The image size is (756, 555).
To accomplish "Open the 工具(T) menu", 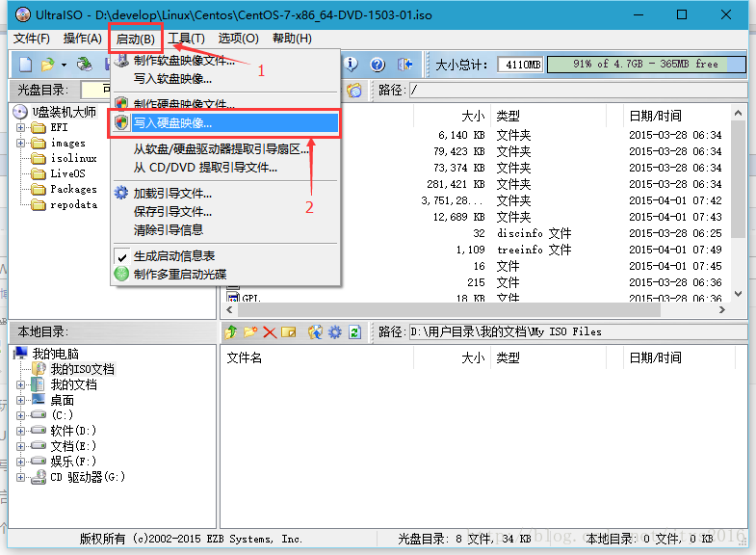I will 186,39.
